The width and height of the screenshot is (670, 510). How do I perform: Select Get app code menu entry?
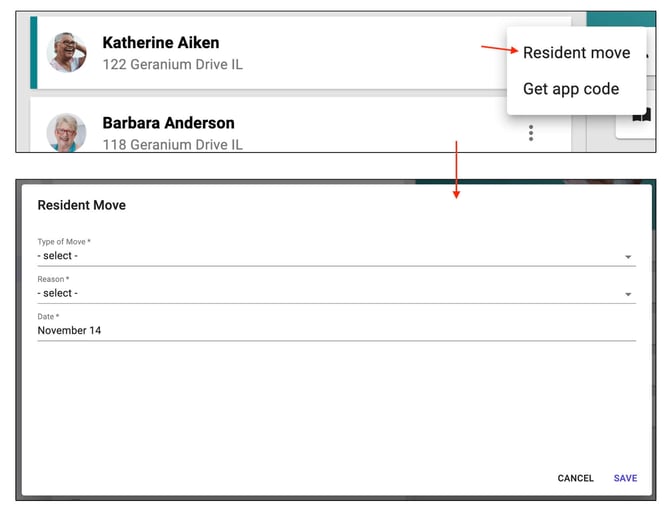coord(571,89)
